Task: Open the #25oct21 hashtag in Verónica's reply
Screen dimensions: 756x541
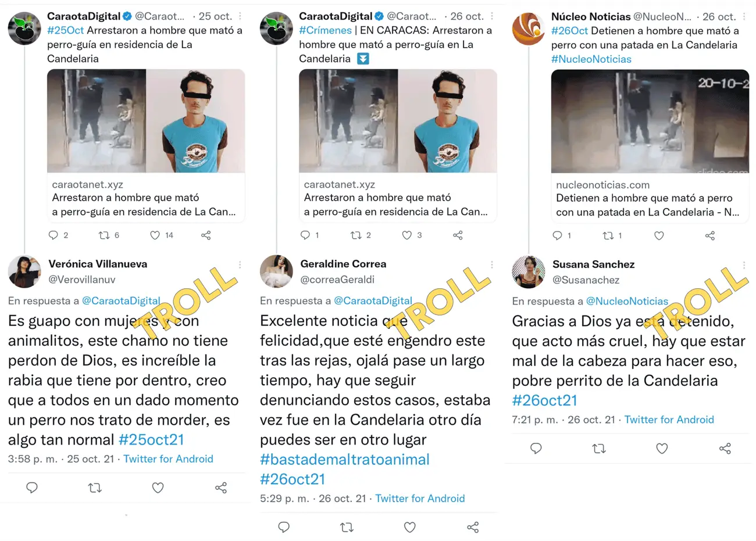Action: pos(151,440)
